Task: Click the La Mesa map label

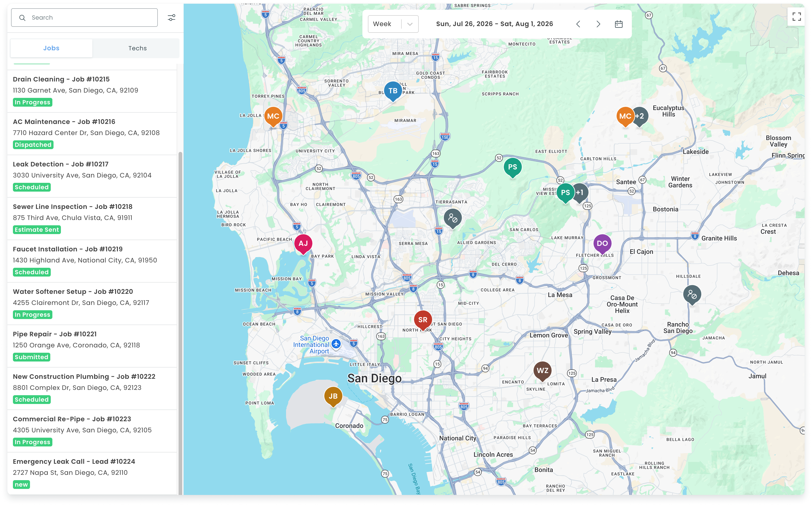Action: pyautogui.click(x=560, y=295)
